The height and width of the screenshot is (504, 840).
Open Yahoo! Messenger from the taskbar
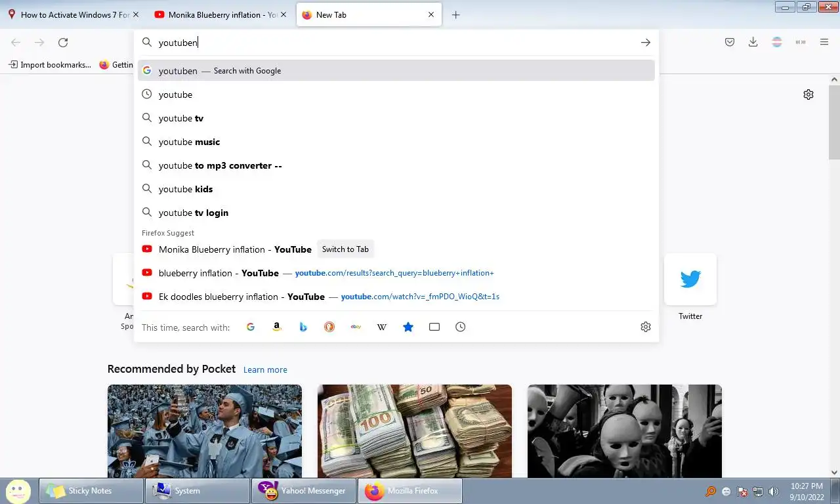(304, 491)
